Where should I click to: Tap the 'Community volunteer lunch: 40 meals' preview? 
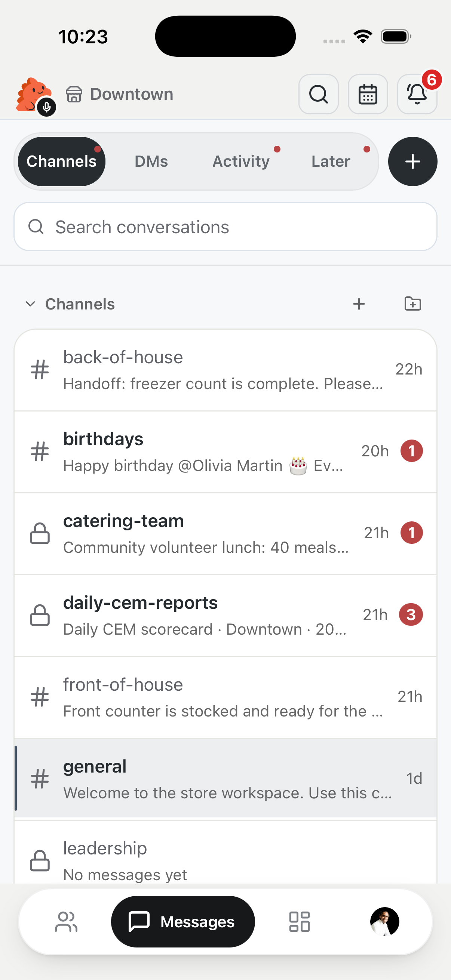pos(206,547)
